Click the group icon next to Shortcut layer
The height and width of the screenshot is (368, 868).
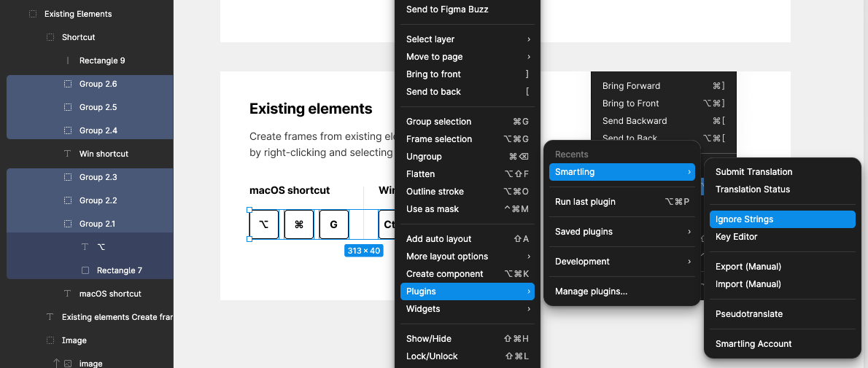click(x=50, y=37)
